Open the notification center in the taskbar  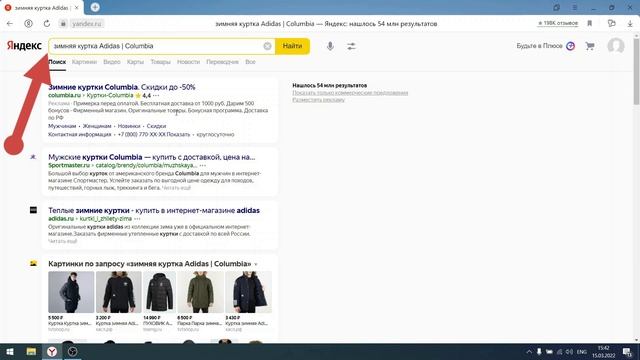coord(627,352)
